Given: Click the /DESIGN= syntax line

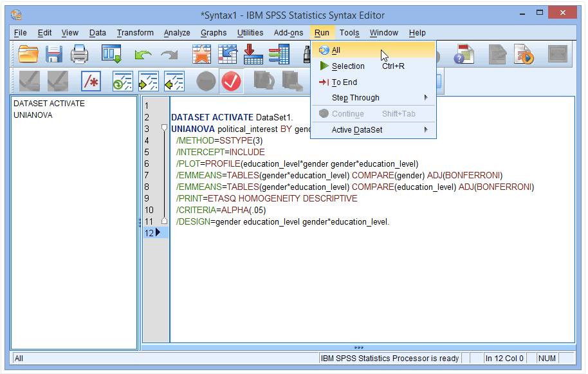Looking at the screenshot, I should click(x=283, y=221).
